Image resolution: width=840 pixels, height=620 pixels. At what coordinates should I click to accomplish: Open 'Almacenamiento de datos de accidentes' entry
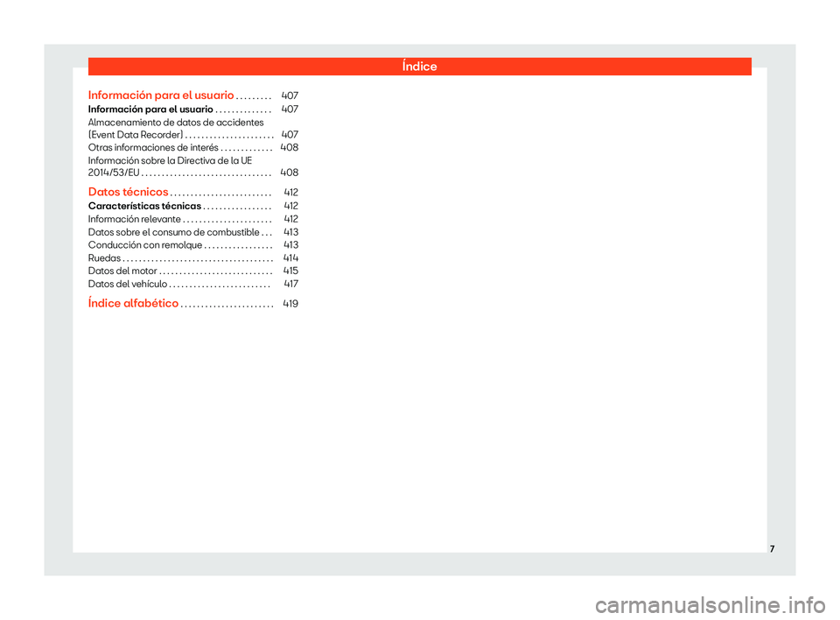176,128
